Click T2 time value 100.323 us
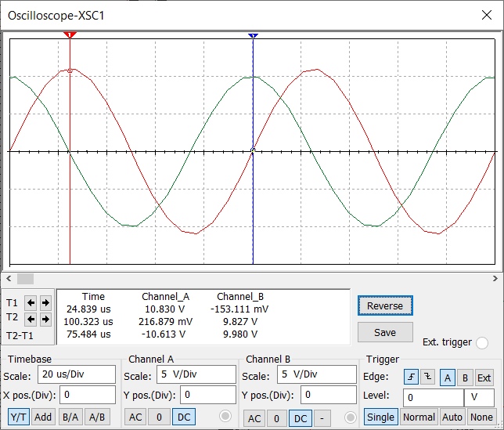The height and width of the screenshot is (430, 504). tap(88, 322)
